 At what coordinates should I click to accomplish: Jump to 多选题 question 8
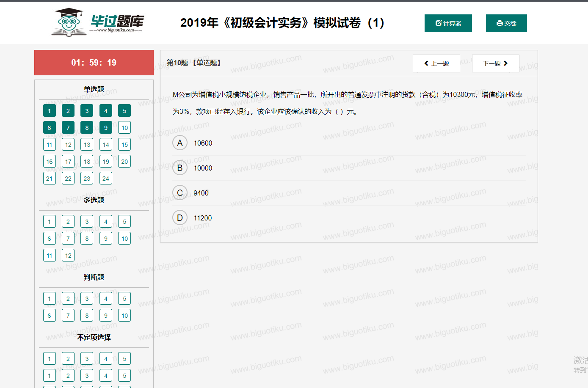pyautogui.click(x=87, y=239)
